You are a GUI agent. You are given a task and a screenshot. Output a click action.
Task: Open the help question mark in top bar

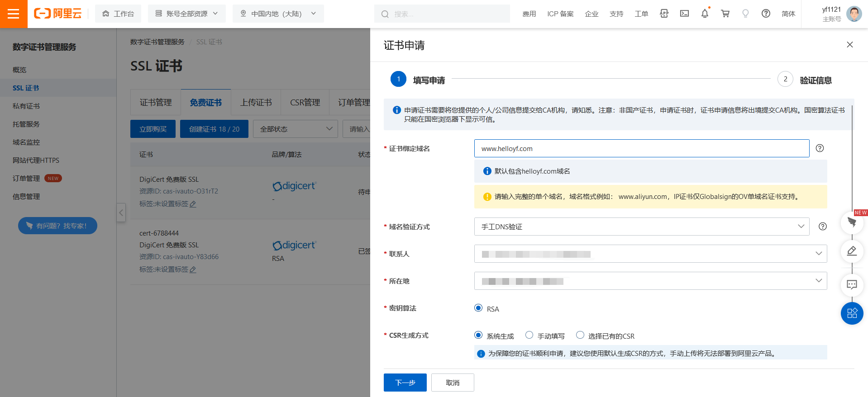pos(766,14)
